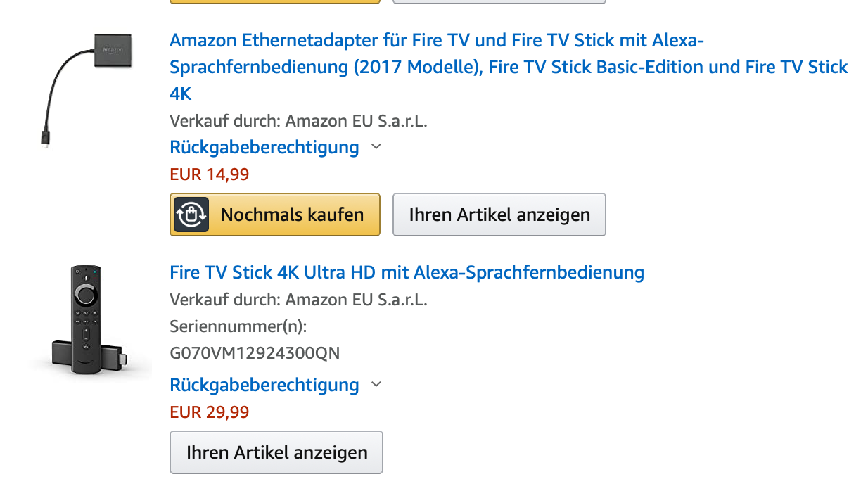Screen dimensions: 868x484
Task: Click Rückgabeberechtigung under the Ethernetadapter
Action: point(264,147)
